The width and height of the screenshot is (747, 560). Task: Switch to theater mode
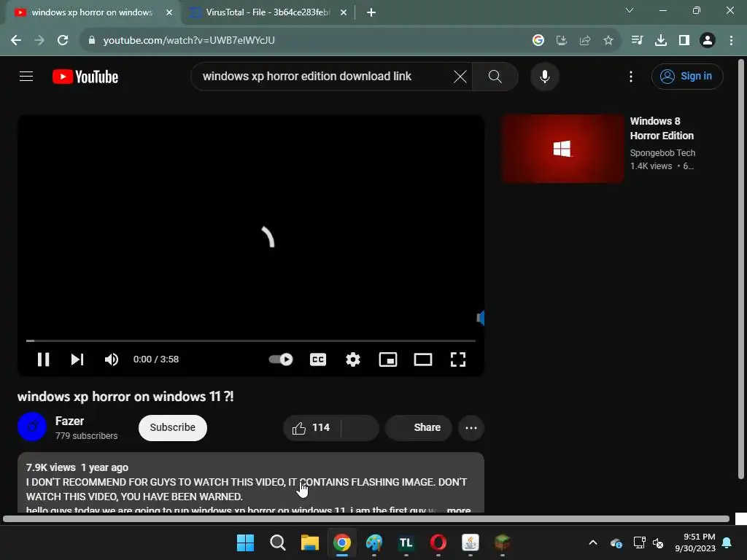pyautogui.click(x=422, y=359)
